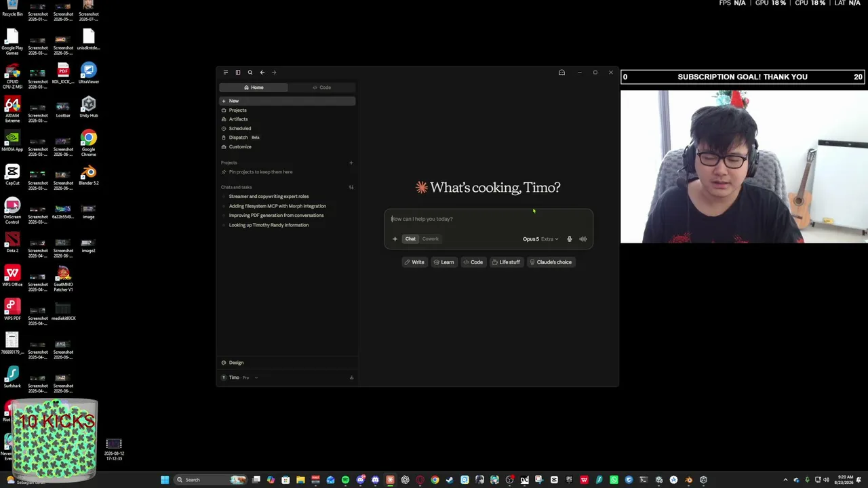Image resolution: width=868 pixels, height=488 pixels.
Task: Click the download icon beside Timo account
Action: [351, 378]
